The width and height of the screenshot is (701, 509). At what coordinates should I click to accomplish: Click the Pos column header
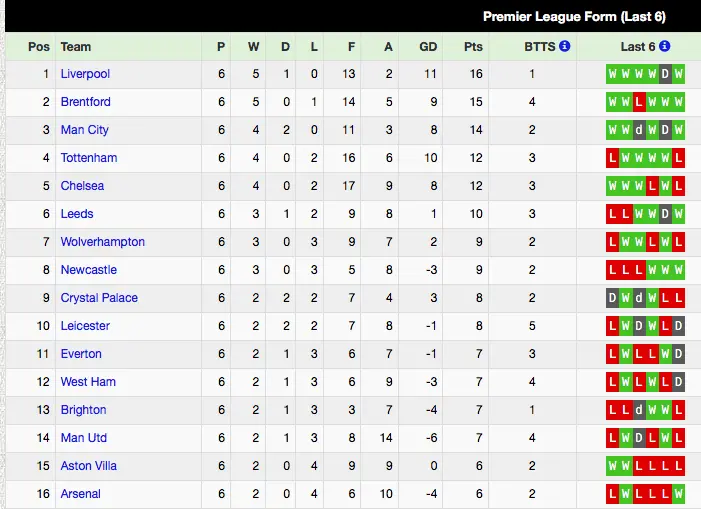(x=39, y=46)
